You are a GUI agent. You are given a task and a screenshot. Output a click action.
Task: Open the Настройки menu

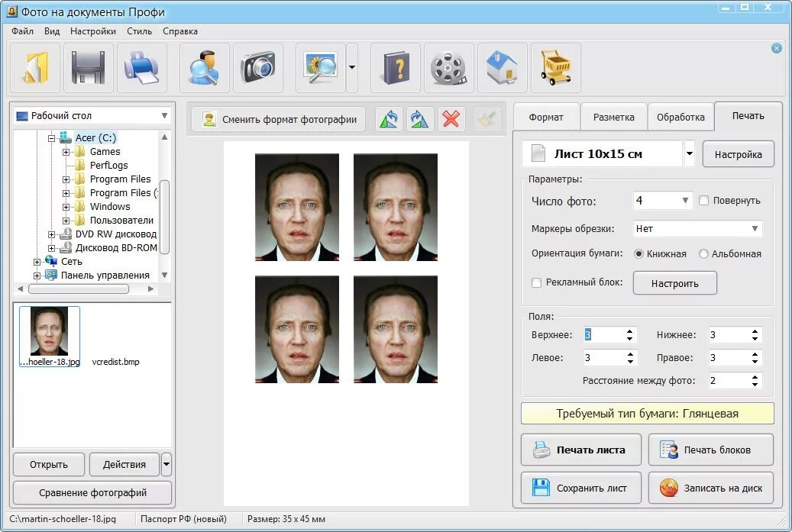pos(93,31)
